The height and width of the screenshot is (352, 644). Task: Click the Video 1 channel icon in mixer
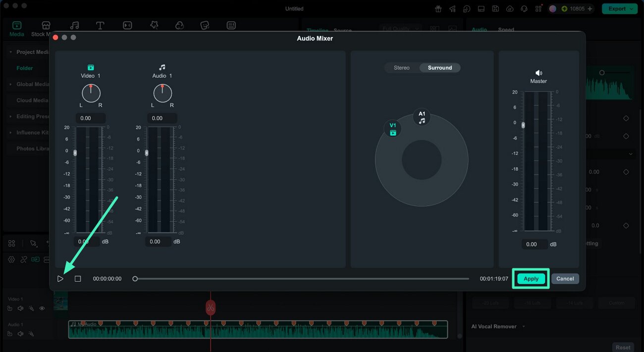point(91,67)
